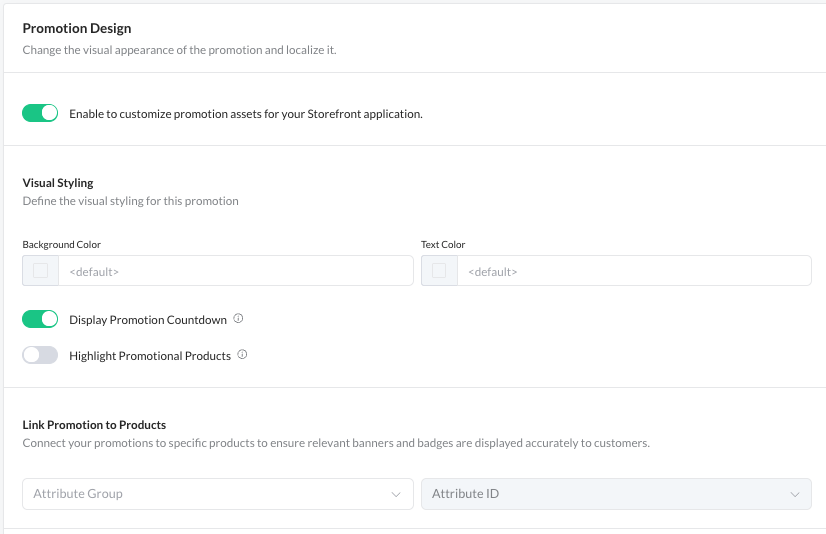Open the Attribute ID dropdown
The height and width of the screenshot is (534, 826).
point(616,494)
